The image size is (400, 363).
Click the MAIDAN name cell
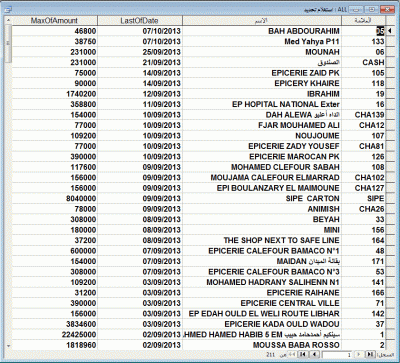262,261
